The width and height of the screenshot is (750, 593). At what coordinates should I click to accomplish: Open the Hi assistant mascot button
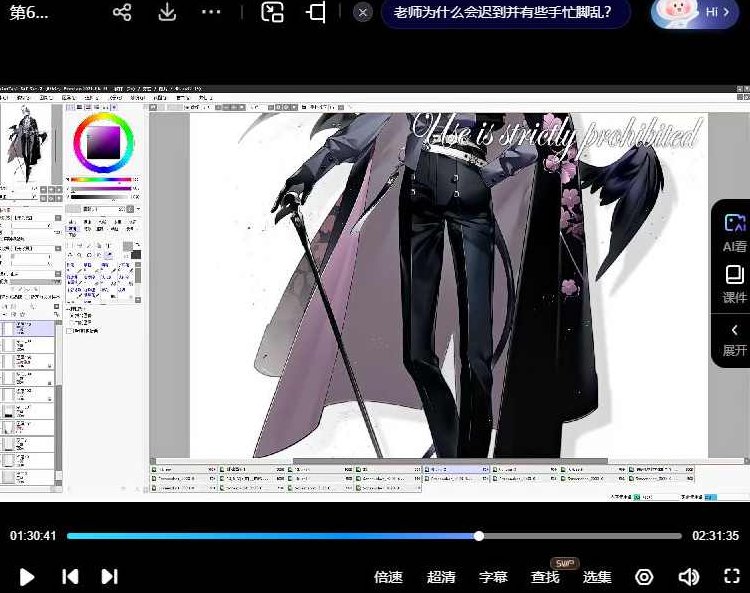(x=695, y=12)
